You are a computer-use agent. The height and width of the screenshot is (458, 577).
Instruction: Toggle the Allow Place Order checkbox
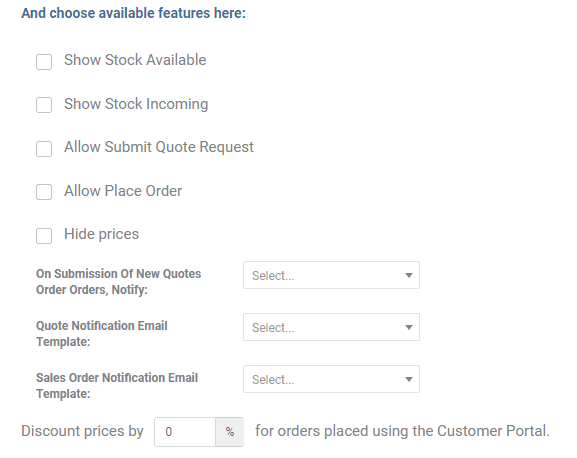pyautogui.click(x=44, y=192)
